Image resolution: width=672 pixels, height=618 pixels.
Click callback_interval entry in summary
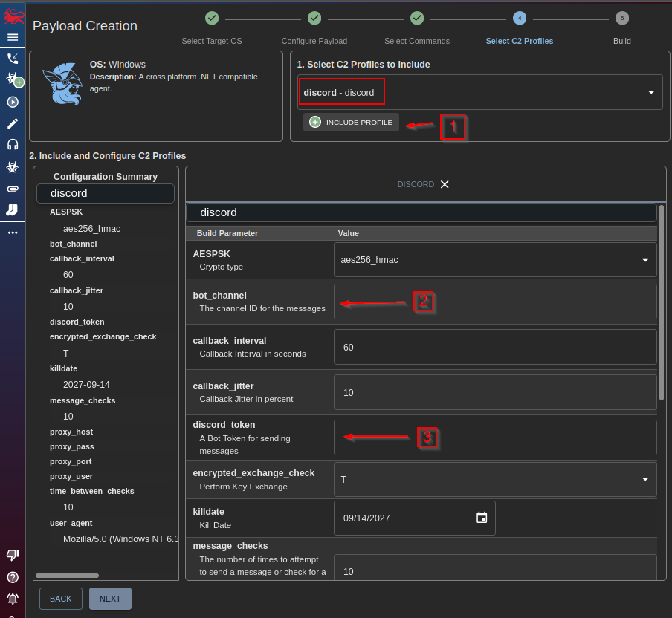coord(82,258)
